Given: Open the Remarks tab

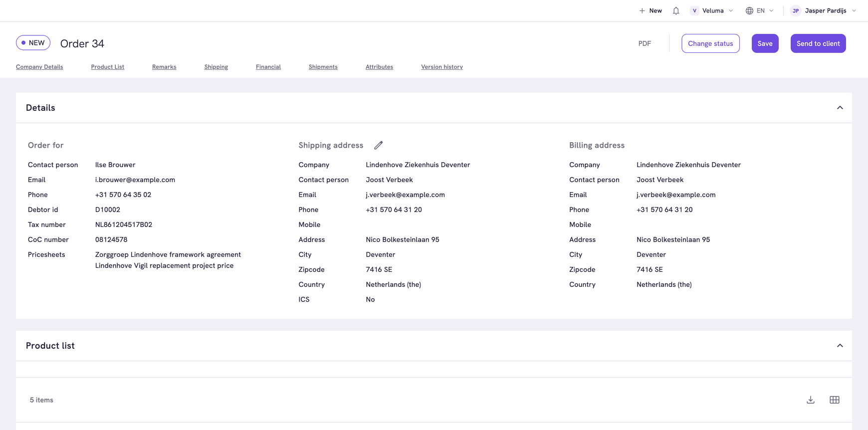Looking at the screenshot, I should (164, 67).
